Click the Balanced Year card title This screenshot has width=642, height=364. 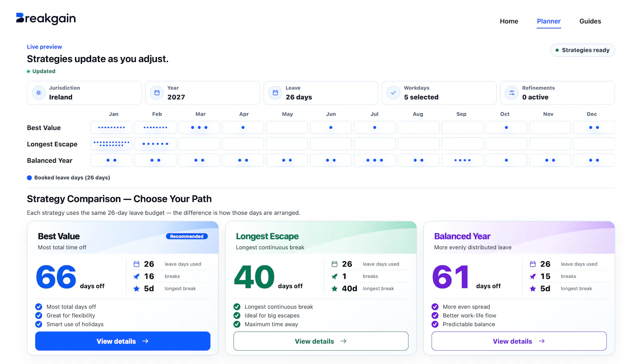point(462,236)
